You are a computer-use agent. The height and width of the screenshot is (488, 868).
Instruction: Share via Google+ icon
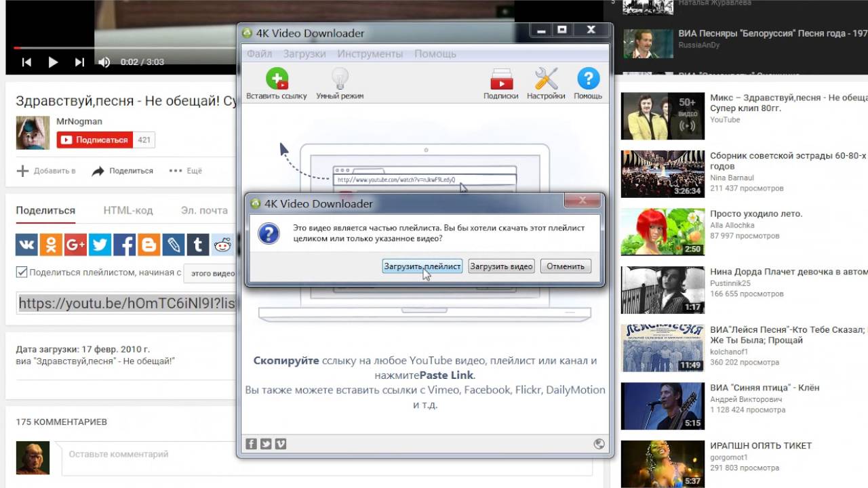pyautogui.click(x=75, y=244)
